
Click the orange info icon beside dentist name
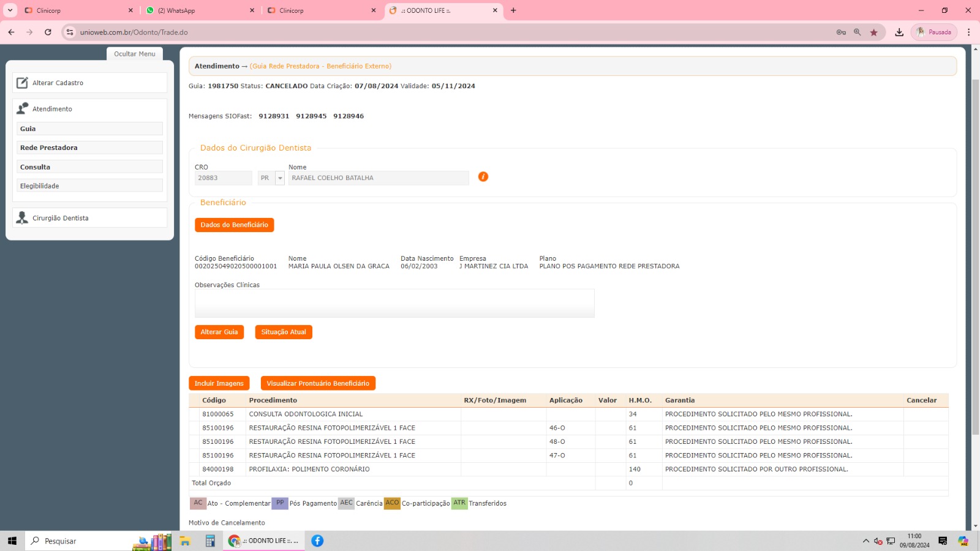[x=483, y=177]
